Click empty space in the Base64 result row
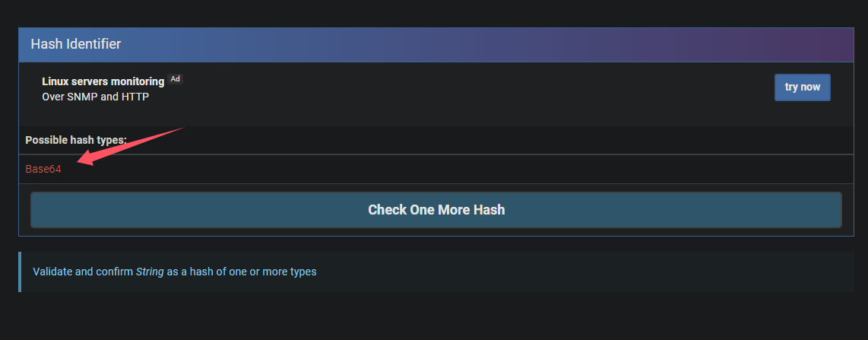868x340 pixels. [x=456, y=169]
